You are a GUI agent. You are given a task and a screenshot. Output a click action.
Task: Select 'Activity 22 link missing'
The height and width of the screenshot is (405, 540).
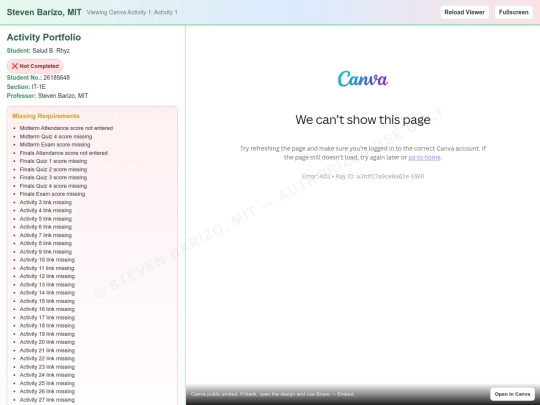pos(47,359)
